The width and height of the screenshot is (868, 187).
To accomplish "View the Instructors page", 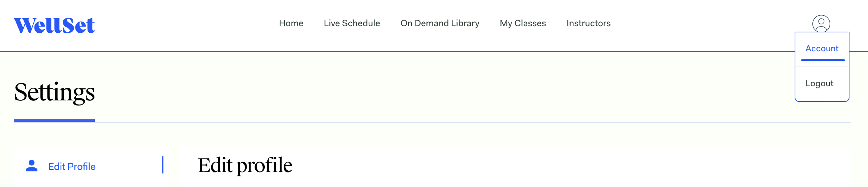I will [588, 23].
